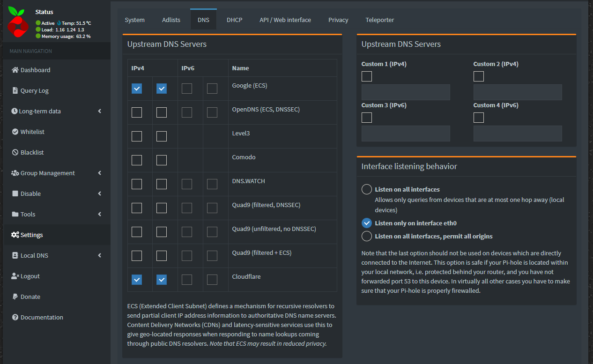Viewport: 593px width, 364px height.
Task: Click the Custom 2 (IPv4) address field
Action: pos(518,92)
